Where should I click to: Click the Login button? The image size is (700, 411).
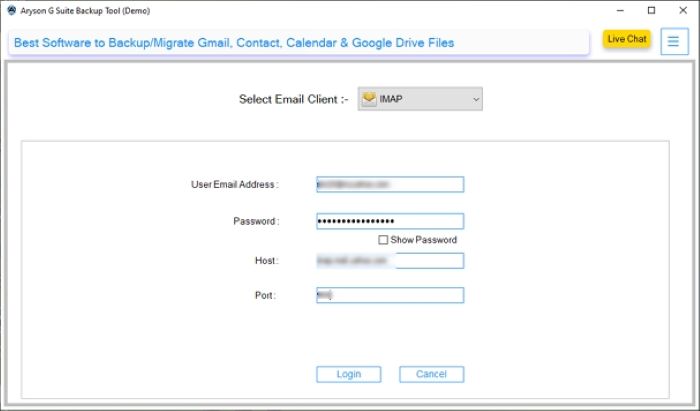click(x=349, y=374)
